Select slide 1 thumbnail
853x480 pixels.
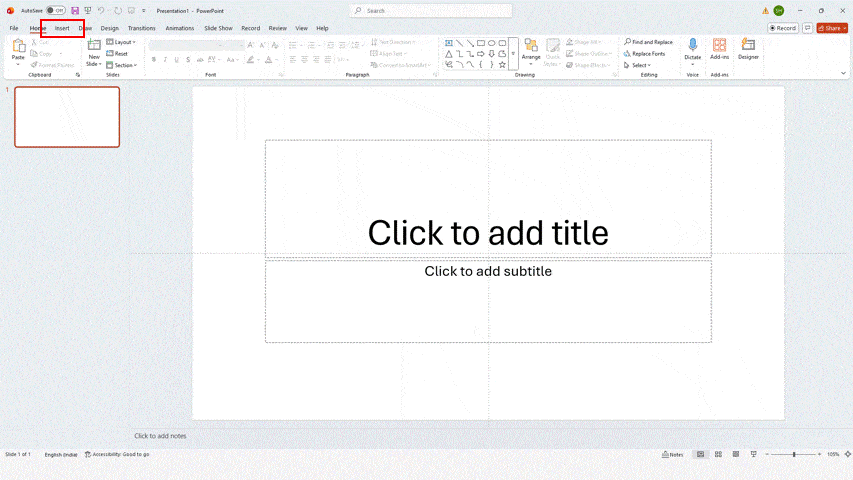pyautogui.click(x=67, y=117)
